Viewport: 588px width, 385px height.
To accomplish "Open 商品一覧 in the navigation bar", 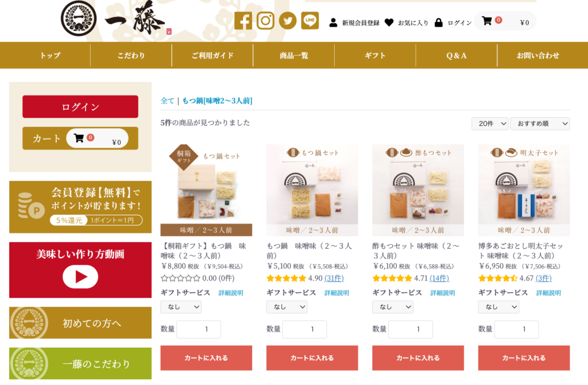I will point(293,56).
